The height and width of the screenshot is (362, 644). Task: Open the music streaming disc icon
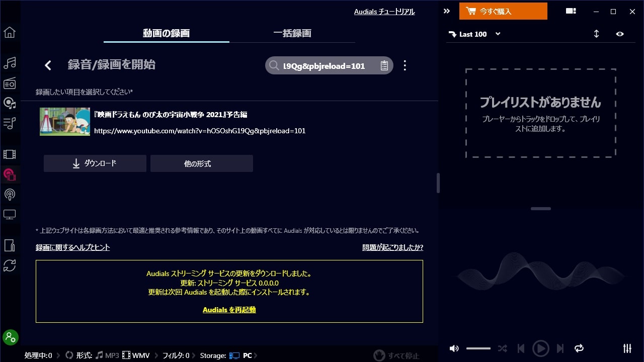(x=10, y=103)
